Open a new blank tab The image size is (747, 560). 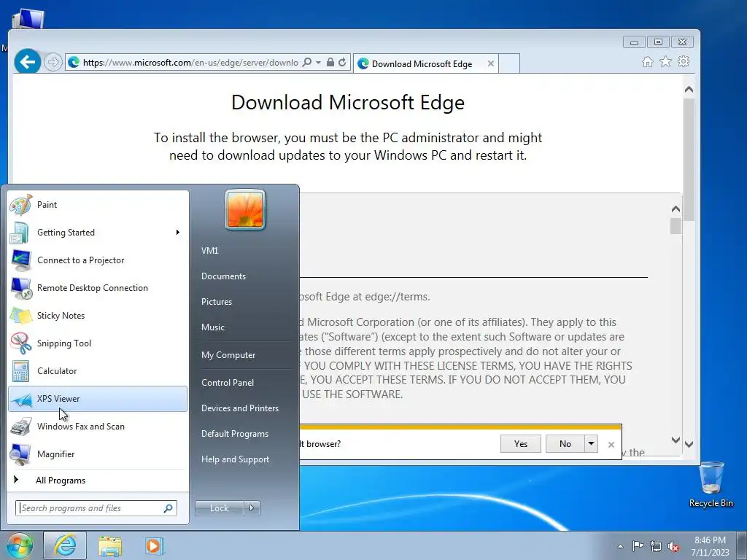tap(509, 64)
